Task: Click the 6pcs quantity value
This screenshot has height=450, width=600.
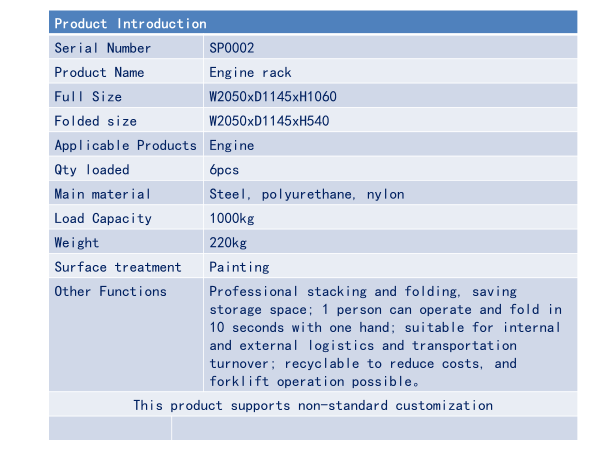Action: pyautogui.click(x=224, y=170)
